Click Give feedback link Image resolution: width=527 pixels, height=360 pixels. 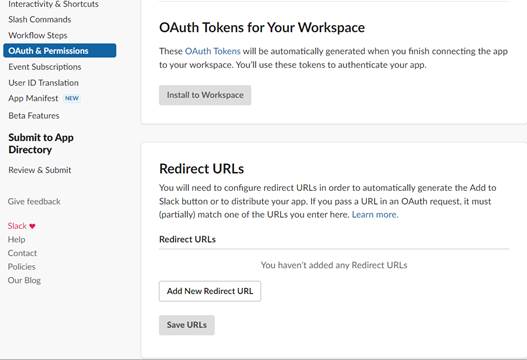pos(34,202)
